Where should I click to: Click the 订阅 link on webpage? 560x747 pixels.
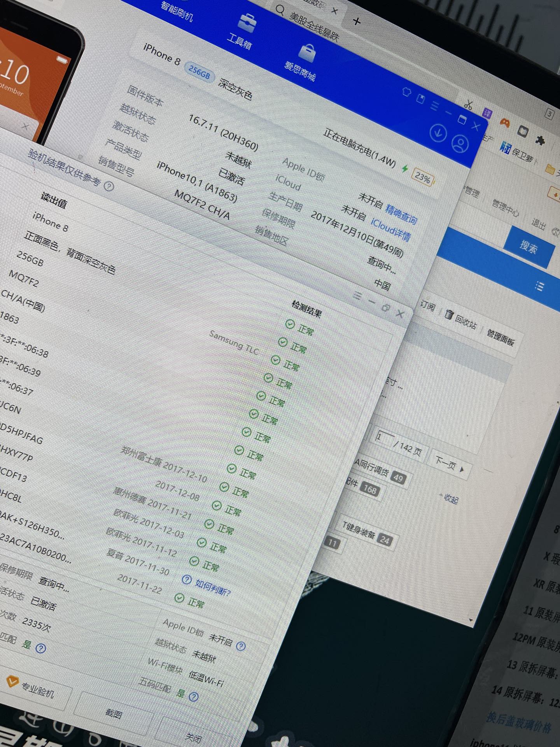[427, 306]
